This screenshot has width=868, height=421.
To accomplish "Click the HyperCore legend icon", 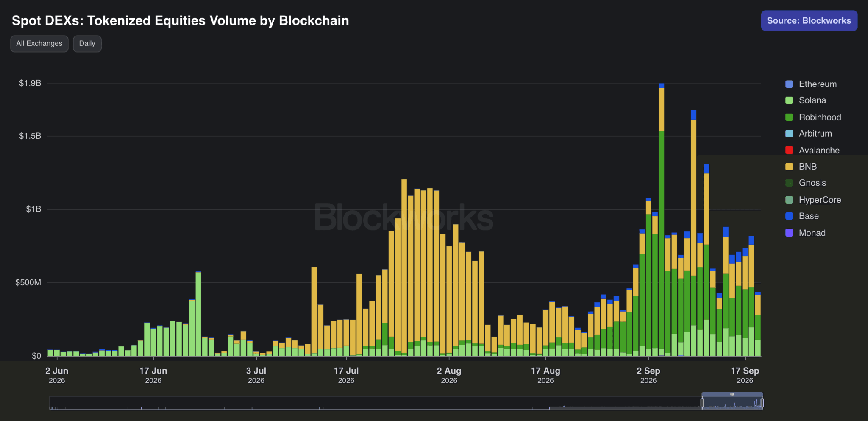I will [789, 200].
